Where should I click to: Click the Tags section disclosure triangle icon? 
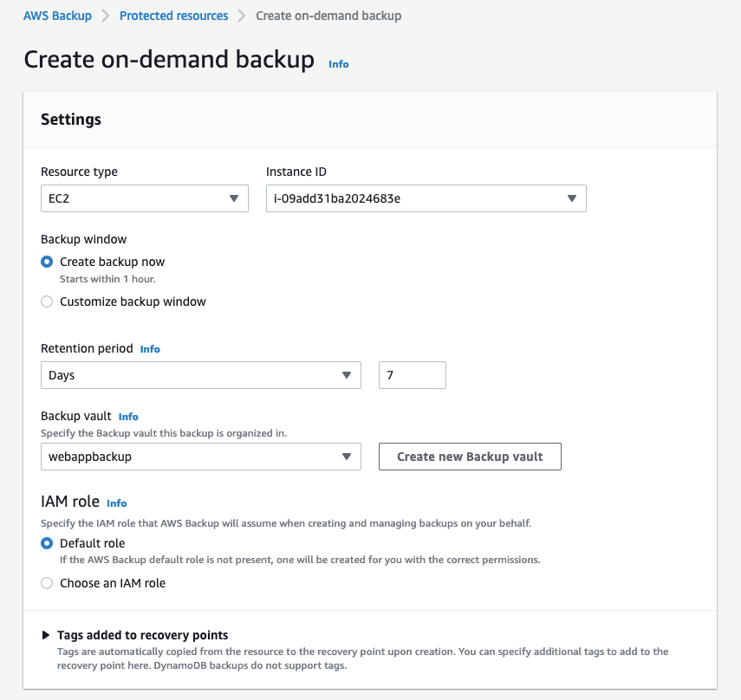coord(44,634)
